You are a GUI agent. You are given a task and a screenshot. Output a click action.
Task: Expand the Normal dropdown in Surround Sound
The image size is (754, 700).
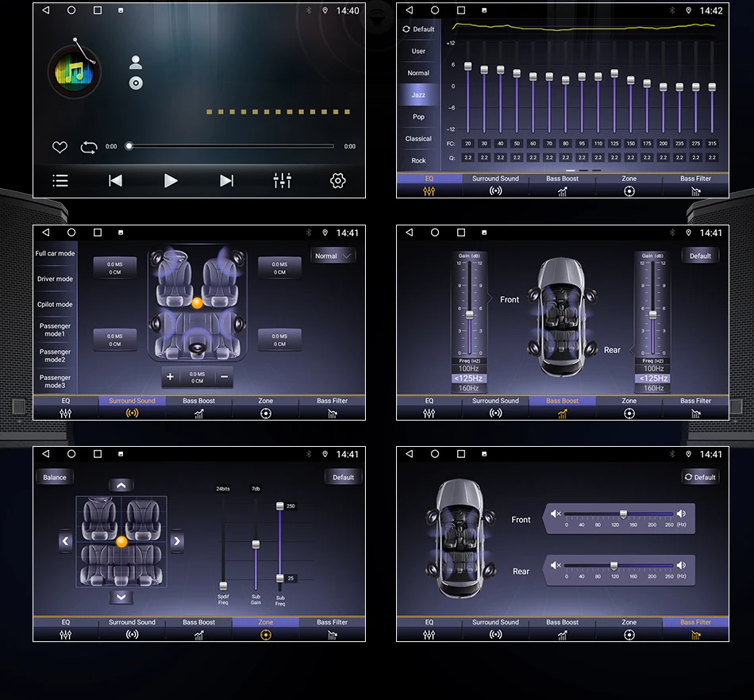click(x=333, y=256)
